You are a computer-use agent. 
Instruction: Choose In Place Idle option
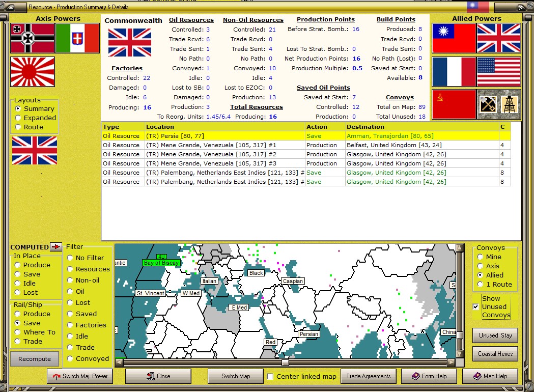click(25, 284)
